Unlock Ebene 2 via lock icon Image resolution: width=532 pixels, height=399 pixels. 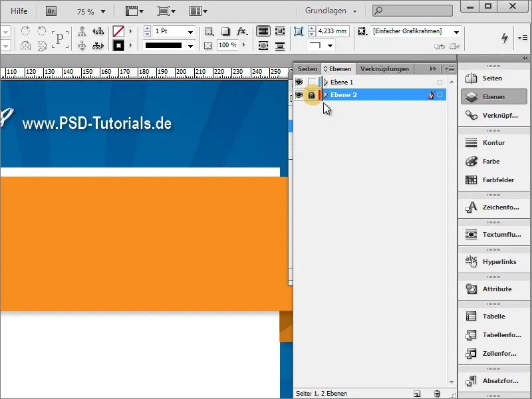(311, 95)
